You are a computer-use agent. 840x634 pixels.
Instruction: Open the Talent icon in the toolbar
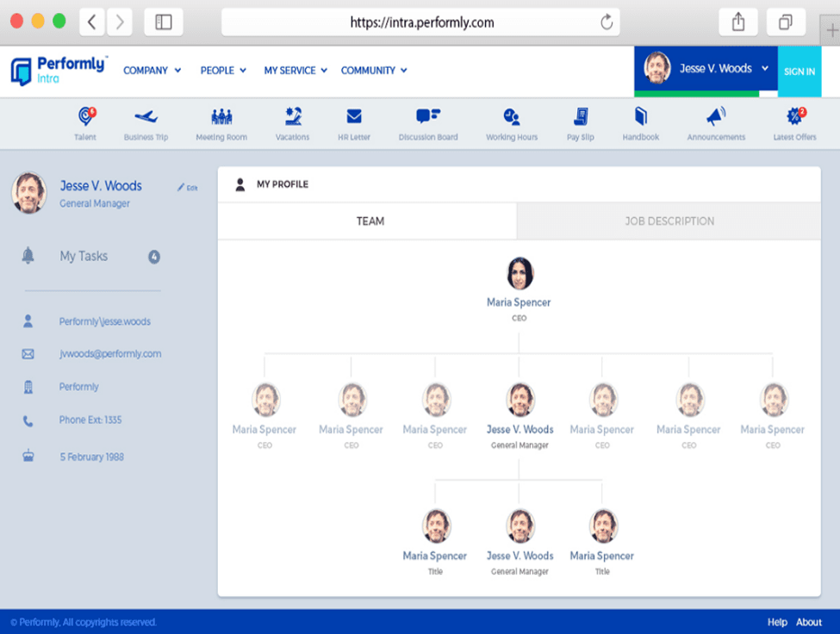tap(85, 117)
